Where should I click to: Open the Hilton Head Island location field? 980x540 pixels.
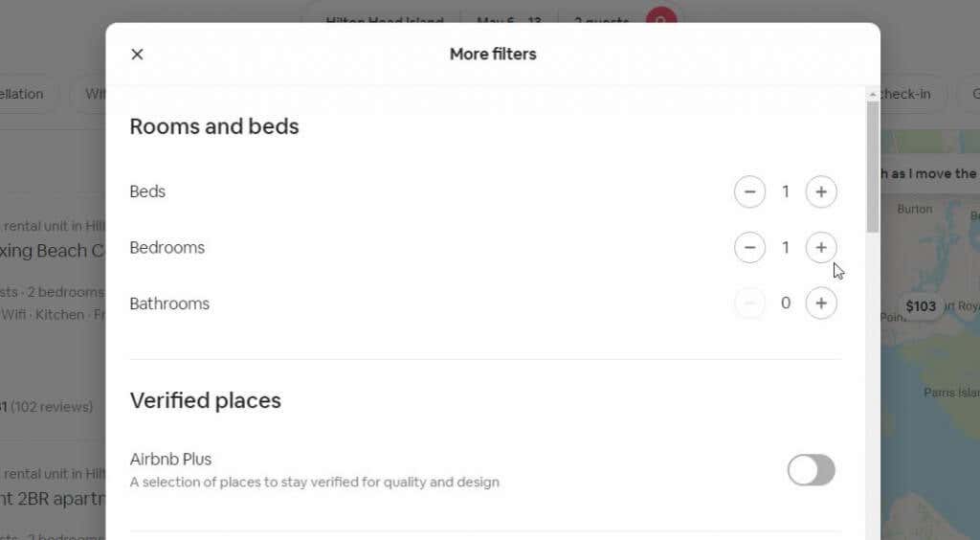384,18
